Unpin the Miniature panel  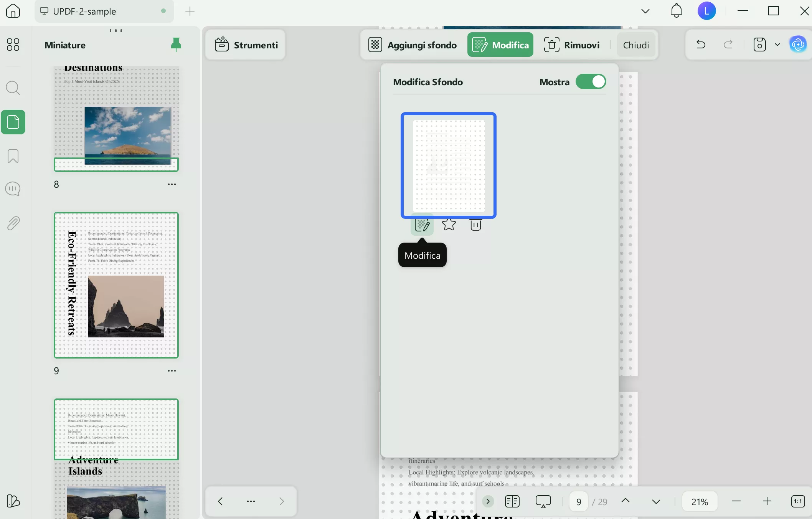[x=176, y=45]
